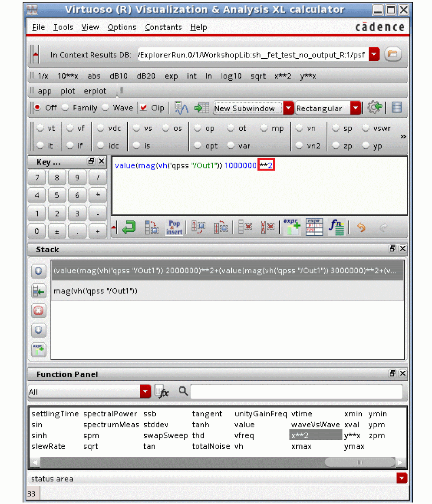Screen dimensions: 432x504
Task: Click the keypad ± button
Action: [57, 231]
